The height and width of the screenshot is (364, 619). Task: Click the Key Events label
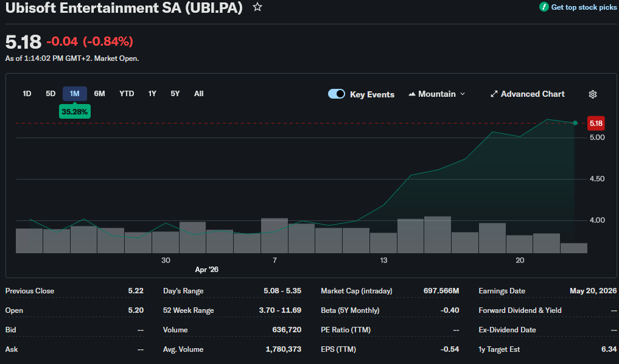pyautogui.click(x=372, y=94)
